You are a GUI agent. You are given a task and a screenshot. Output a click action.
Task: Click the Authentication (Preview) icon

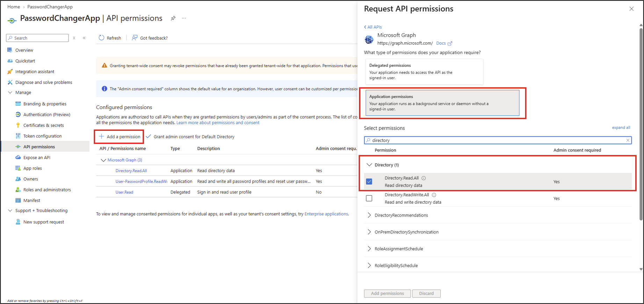(x=18, y=114)
